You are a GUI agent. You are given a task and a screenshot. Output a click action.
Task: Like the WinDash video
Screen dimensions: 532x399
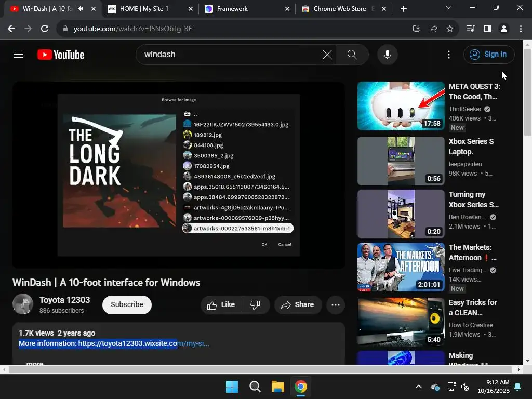(x=221, y=304)
